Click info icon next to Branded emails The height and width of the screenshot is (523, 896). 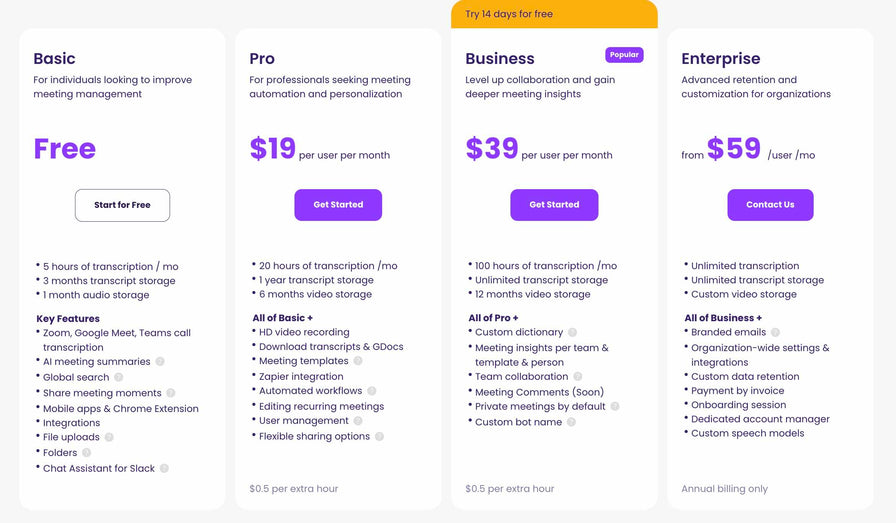pyautogui.click(x=775, y=332)
